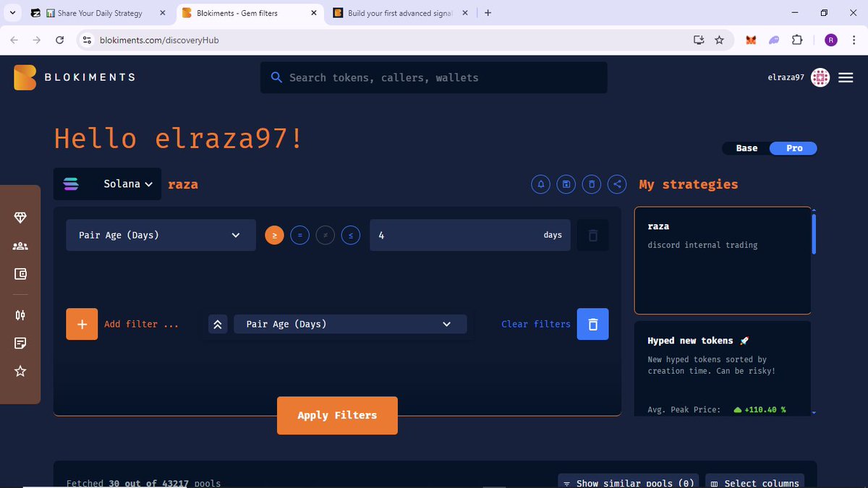Select the equals operator
Viewport: 868px width, 488px height.
click(x=299, y=236)
